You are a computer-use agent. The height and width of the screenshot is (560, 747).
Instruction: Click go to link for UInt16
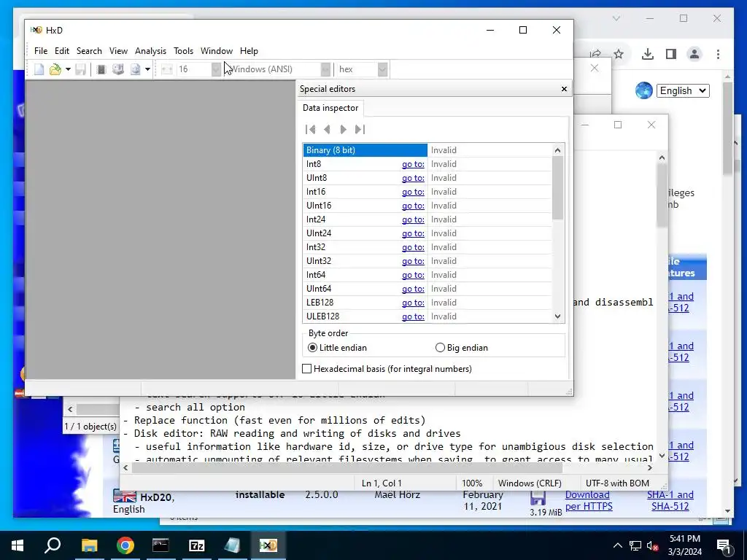(x=413, y=206)
